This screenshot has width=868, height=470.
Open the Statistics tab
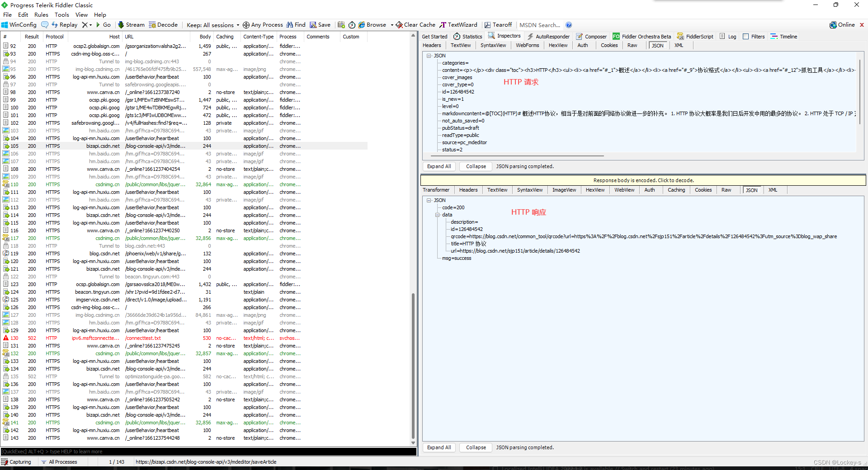point(468,37)
